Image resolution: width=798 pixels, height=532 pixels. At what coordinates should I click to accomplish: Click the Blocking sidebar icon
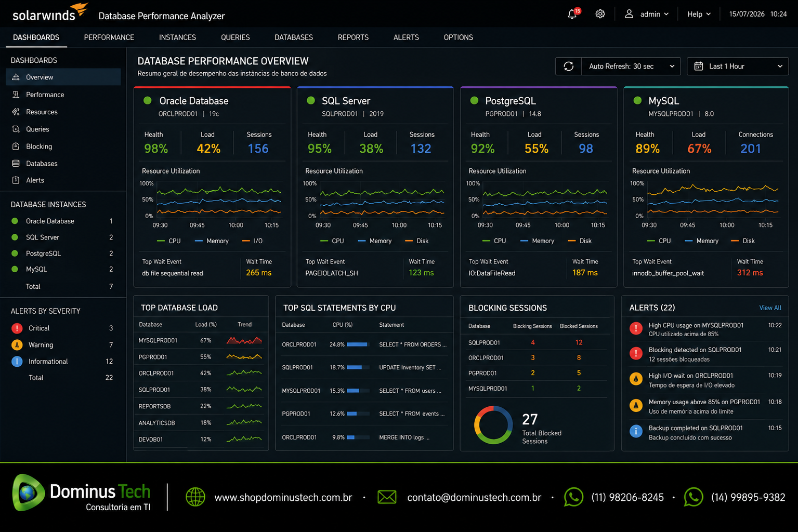[x=16, y=147]
